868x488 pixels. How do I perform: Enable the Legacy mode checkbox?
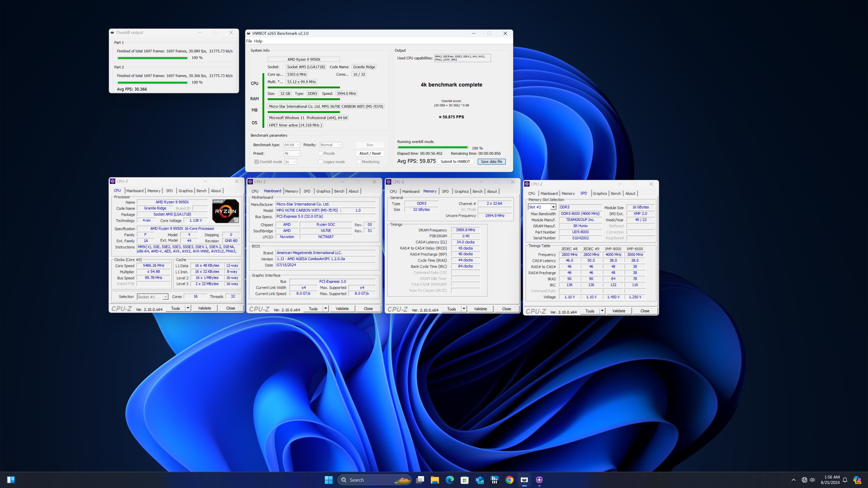(321, 162)
